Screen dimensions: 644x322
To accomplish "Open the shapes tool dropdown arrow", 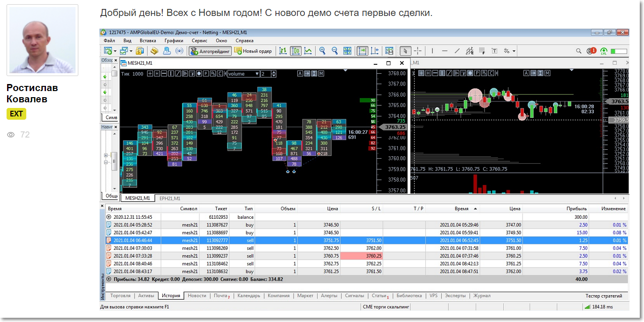I will (514, 51).
